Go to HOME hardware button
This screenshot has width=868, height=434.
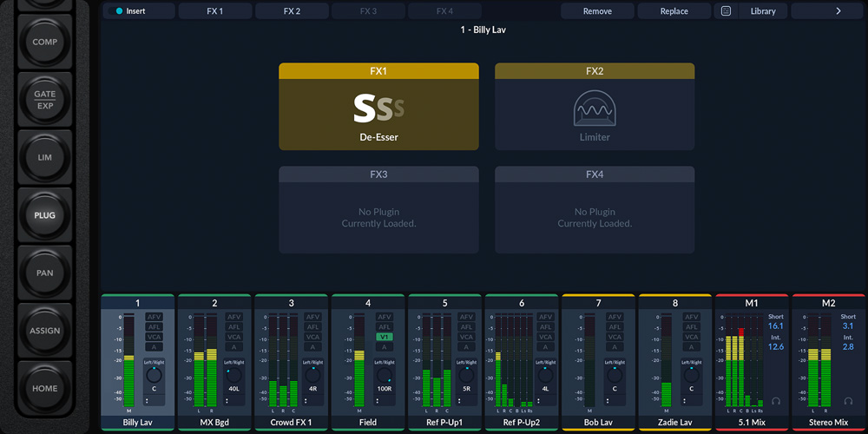[45, 388]
